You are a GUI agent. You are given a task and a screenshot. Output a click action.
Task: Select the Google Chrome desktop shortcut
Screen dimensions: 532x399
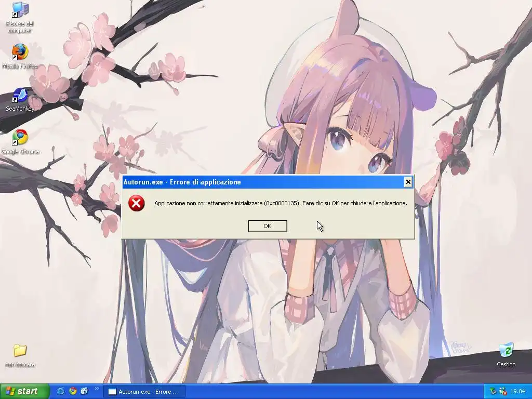pyautogui.click(x=20, y=142)
